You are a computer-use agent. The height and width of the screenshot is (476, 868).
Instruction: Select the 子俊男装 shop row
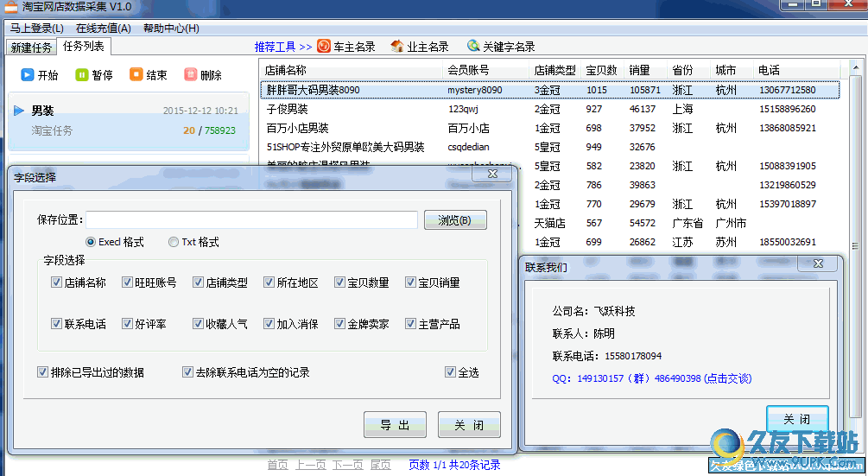550,109
